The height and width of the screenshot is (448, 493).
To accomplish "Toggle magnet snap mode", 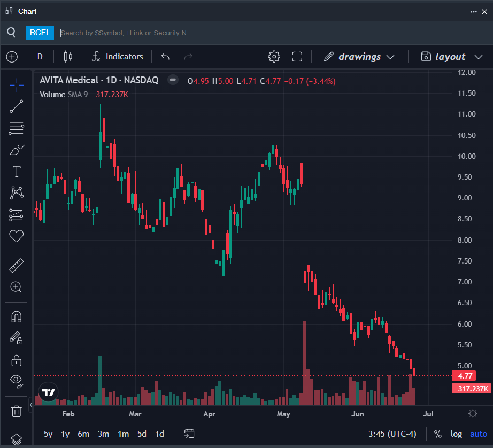I will (17, 316).
